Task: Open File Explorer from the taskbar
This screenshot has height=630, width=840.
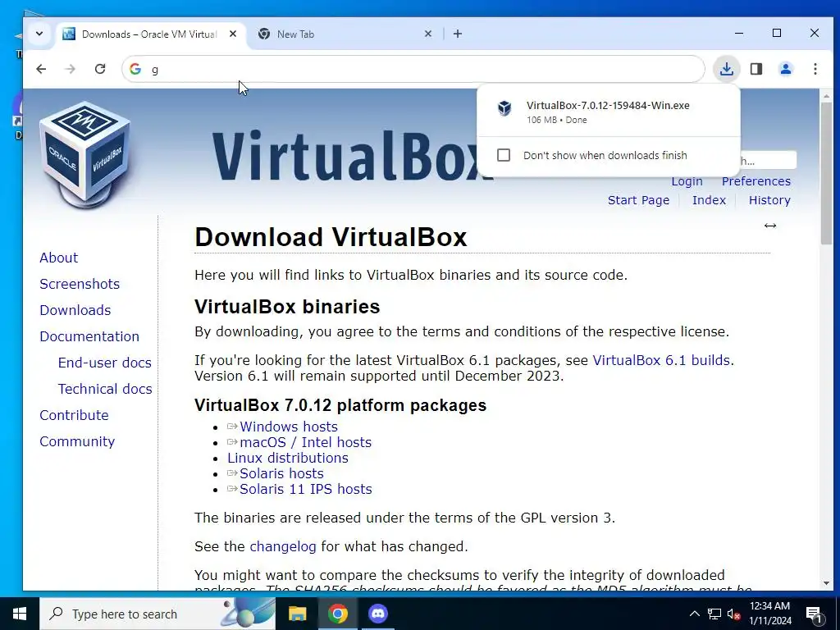Action: click(297, 614)
